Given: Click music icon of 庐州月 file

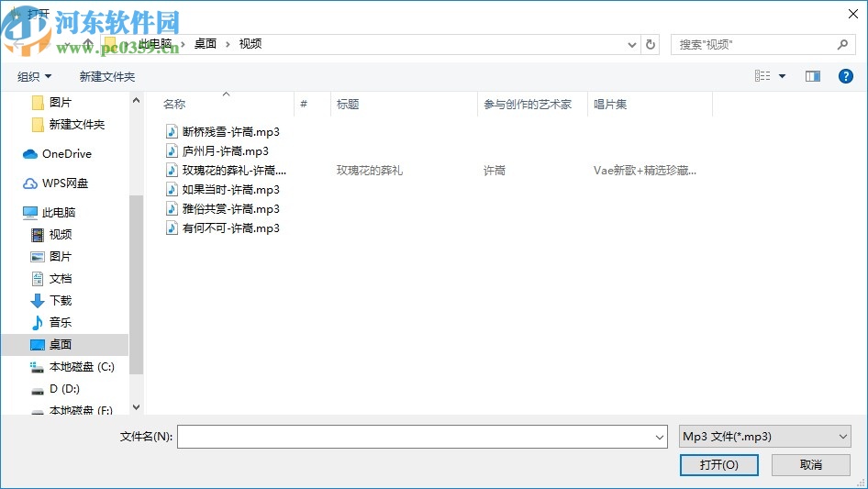Looking at the screenshot, I should pyautogui.click(x=172, y=151).
